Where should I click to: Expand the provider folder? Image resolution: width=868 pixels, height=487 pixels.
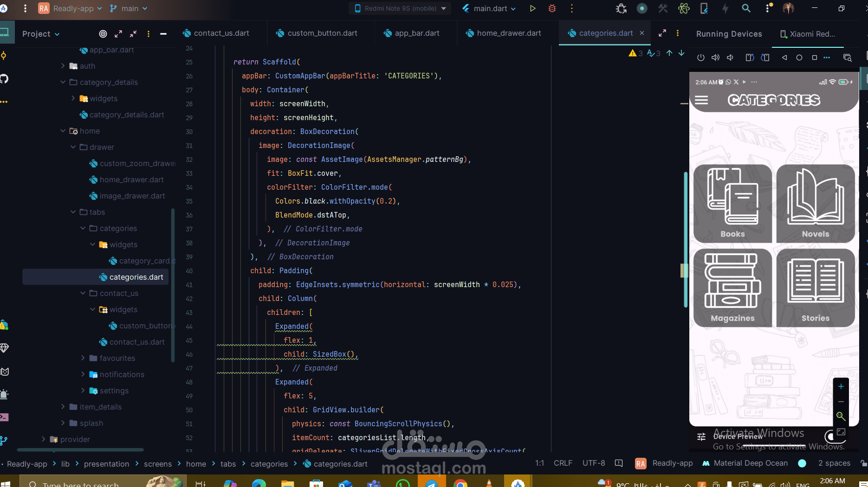44,439
